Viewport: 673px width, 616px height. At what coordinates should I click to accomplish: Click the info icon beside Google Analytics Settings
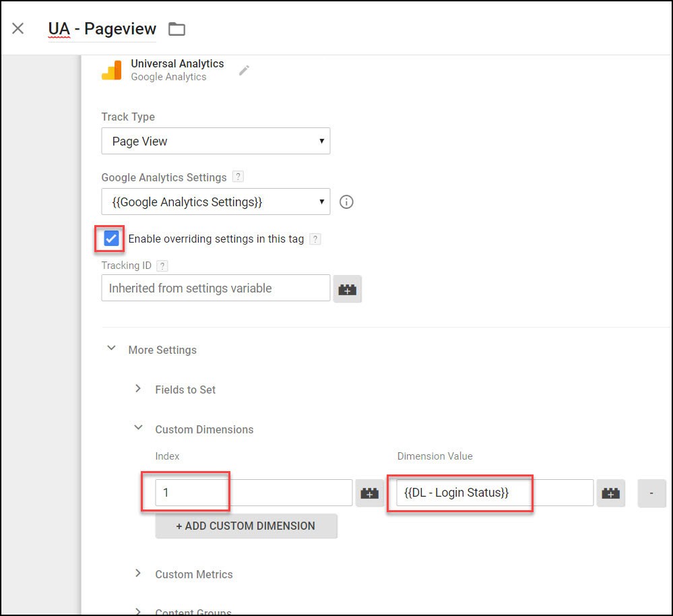click(x=346, y=202)
